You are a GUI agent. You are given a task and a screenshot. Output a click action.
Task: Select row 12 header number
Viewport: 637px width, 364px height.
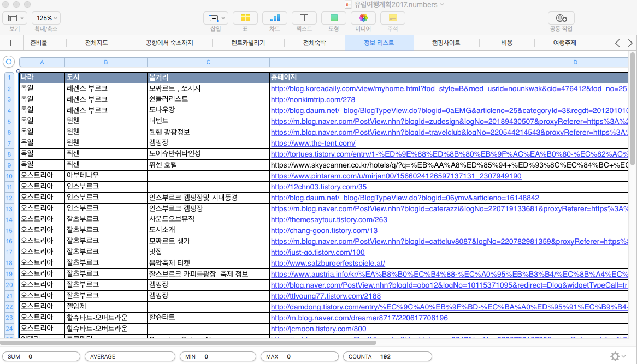[9, 198]
